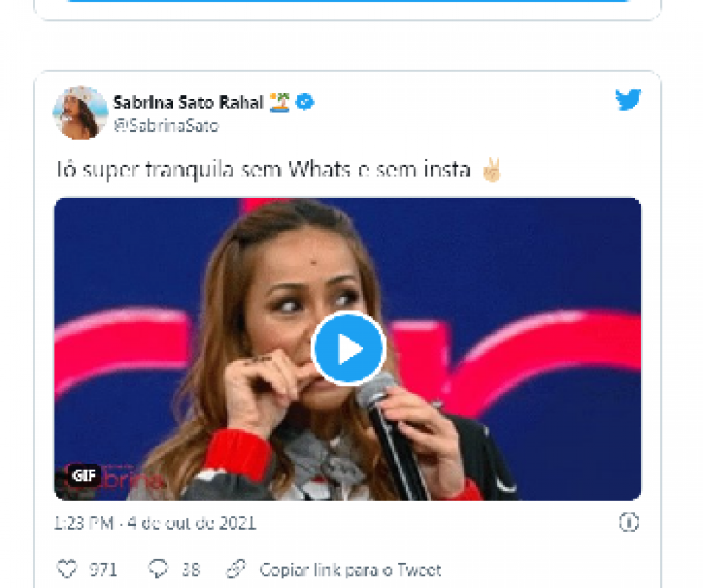
Task: Click the Twitter bird logo
Action: [x=628, y=100]
